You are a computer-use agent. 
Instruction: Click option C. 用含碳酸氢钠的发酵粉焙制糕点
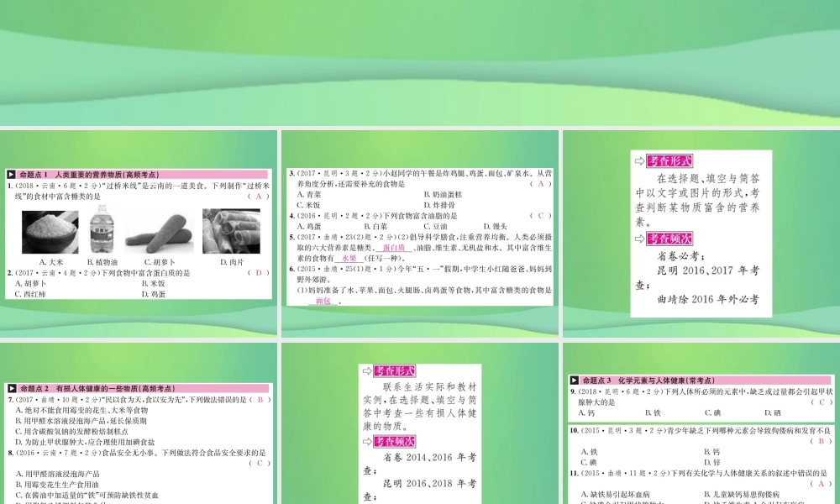[71, 431]
